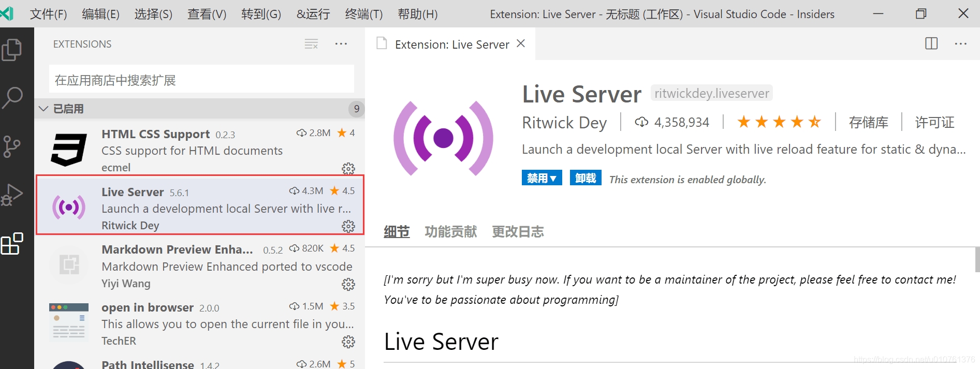Screen dimensions: 980x369
Task: Select the HTML CSS Support extension
Action: click(x=200, y=148)
